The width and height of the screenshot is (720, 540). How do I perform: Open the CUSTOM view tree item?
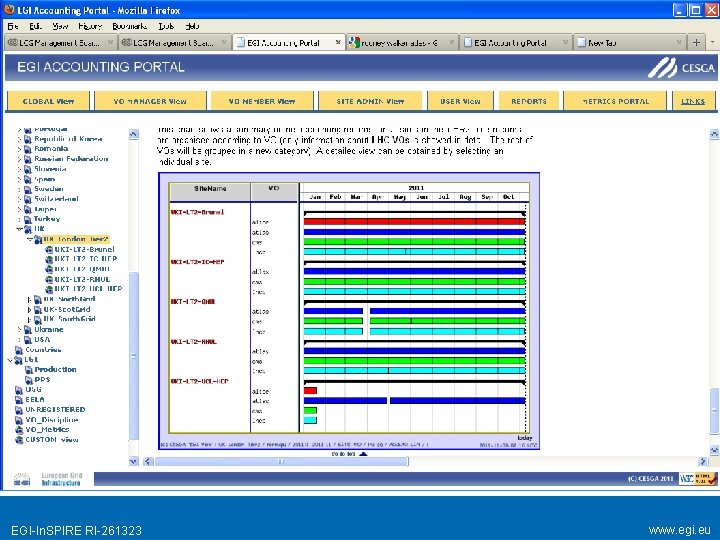pyautogui.click(x=53, y=439)
